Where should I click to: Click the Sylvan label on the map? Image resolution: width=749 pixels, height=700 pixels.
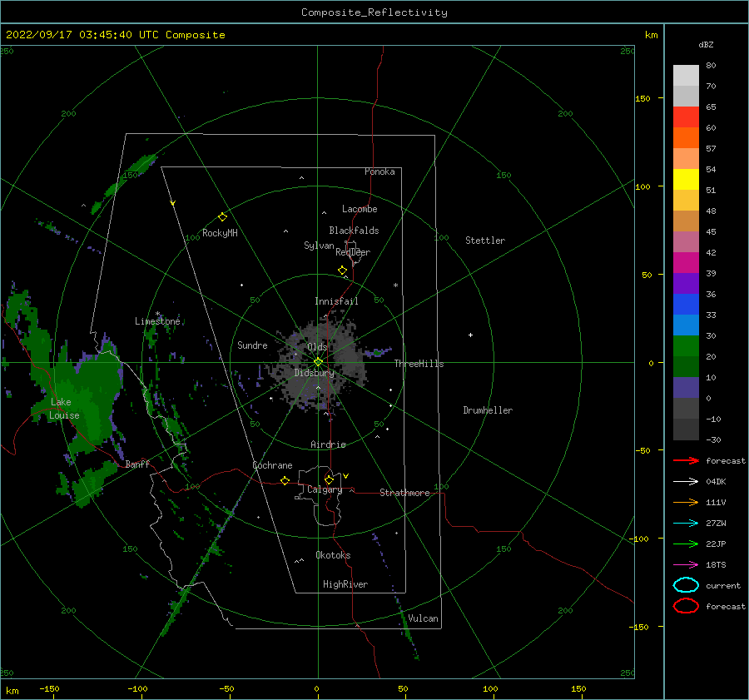[x=319, y=246]
